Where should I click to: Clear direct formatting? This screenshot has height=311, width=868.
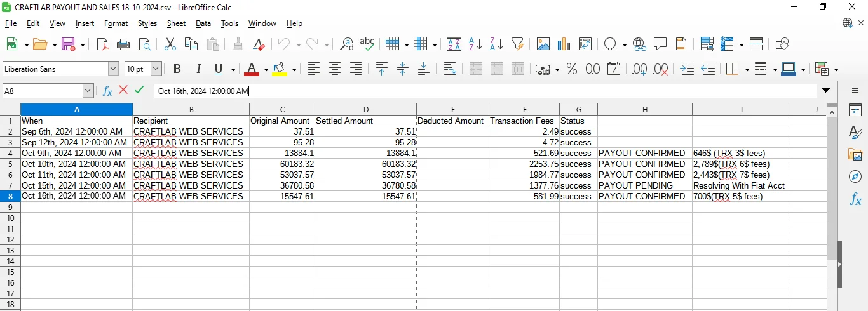pos(259,44)
